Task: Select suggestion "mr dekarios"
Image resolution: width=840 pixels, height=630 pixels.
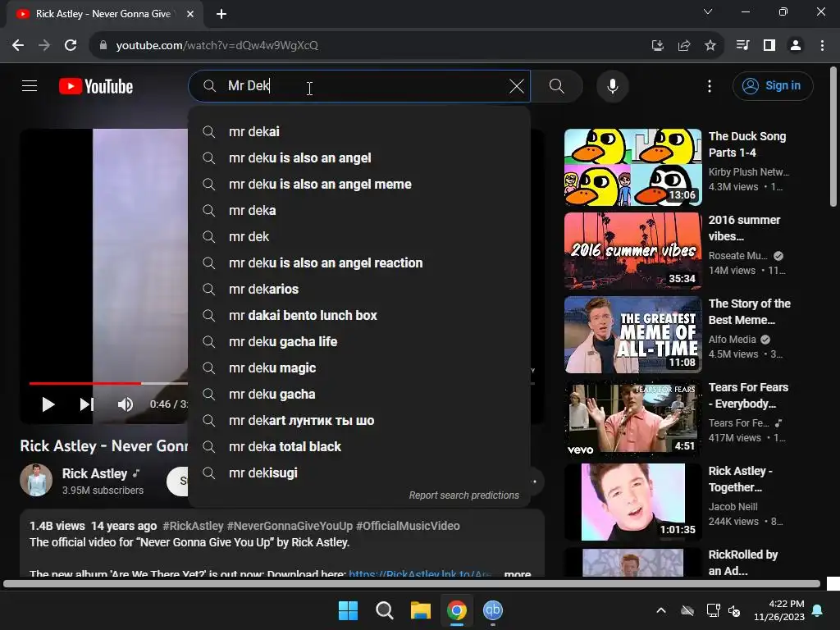Action: point(359,289)
